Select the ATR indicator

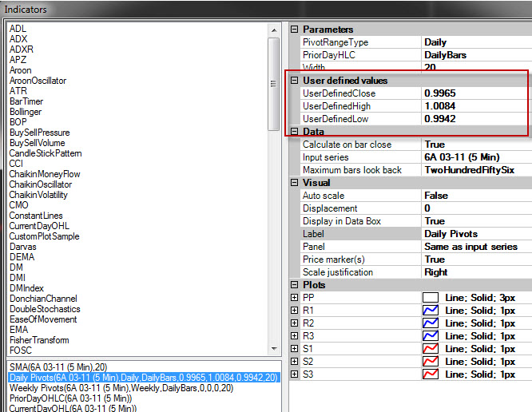click(18, 91)
